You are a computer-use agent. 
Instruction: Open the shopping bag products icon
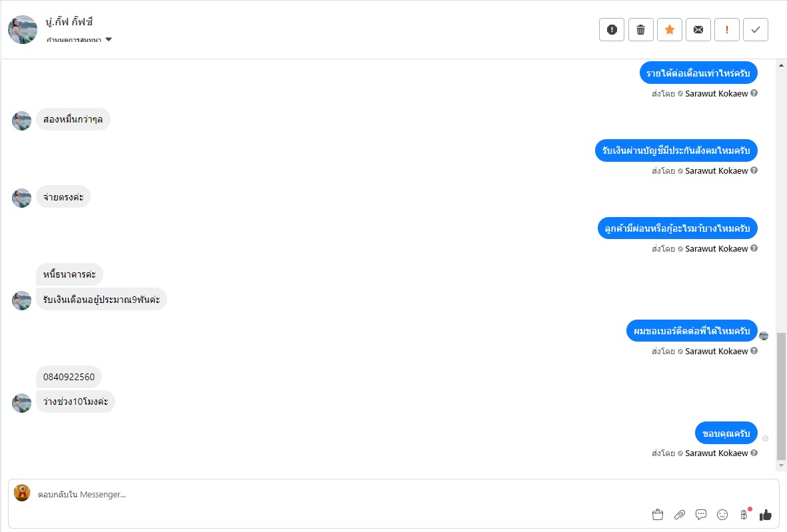(658, 514)
